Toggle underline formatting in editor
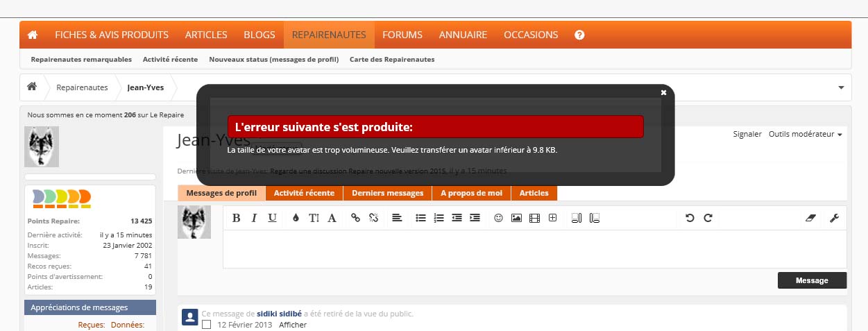The width and height of the screenshot is (868, 331). pyautogui.click(x=272, y=218)
